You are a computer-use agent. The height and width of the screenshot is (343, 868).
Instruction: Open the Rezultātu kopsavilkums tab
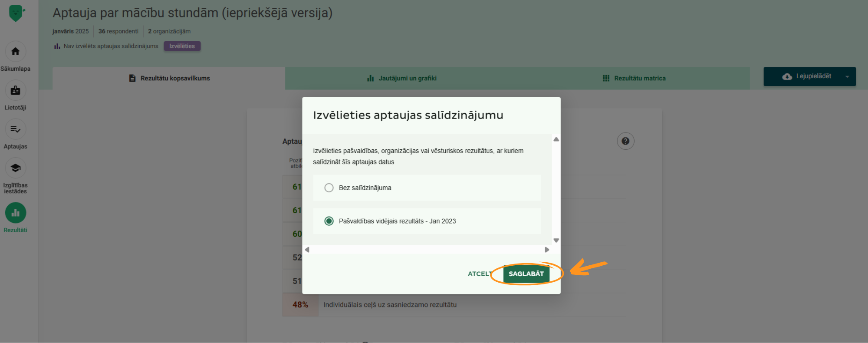pyautogui.click(x=169, y=78)
